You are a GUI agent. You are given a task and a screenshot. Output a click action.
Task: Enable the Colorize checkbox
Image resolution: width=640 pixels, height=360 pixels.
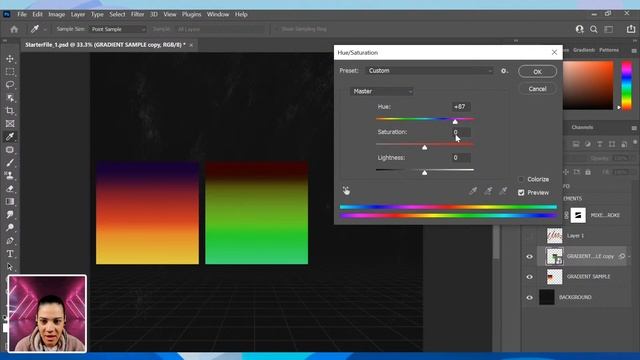click(x=521, y=180)
